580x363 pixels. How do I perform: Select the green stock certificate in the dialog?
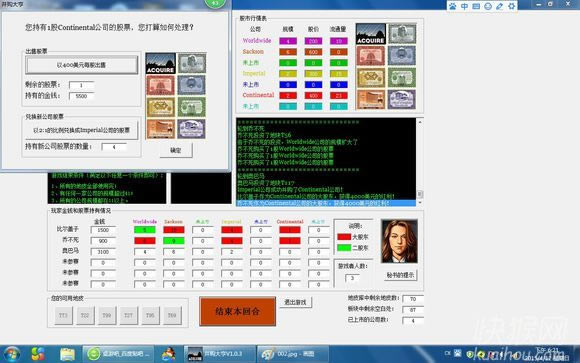(192, 107)
